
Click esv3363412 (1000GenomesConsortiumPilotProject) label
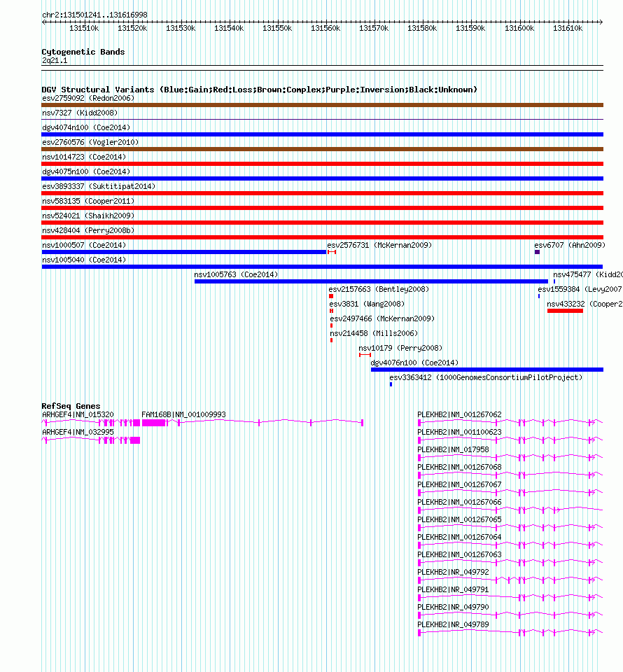click(x=486, y=377)
